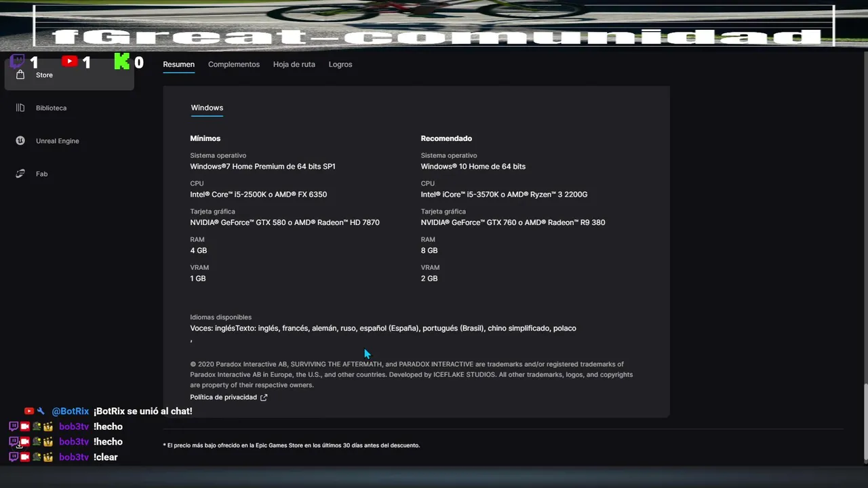Click the YouTube viewer counter icon
Viewport: 868px width, 488px height.
pos(69,62)
